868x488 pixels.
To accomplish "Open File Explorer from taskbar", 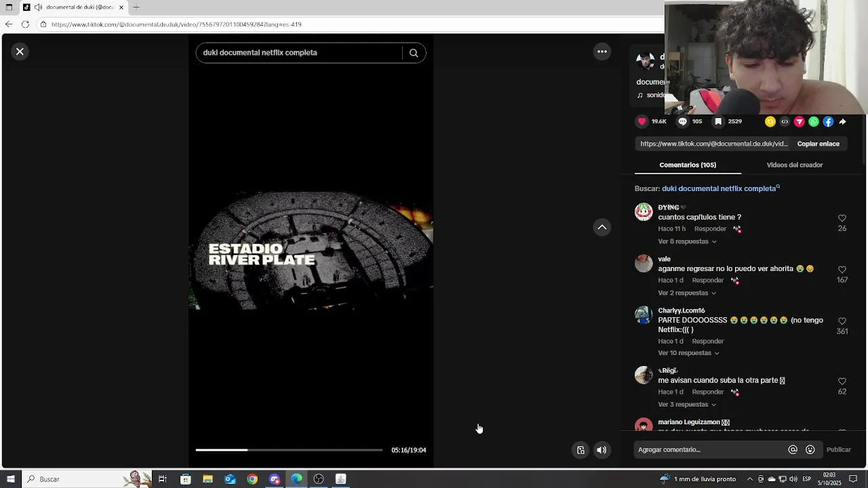I will (208, 479).
